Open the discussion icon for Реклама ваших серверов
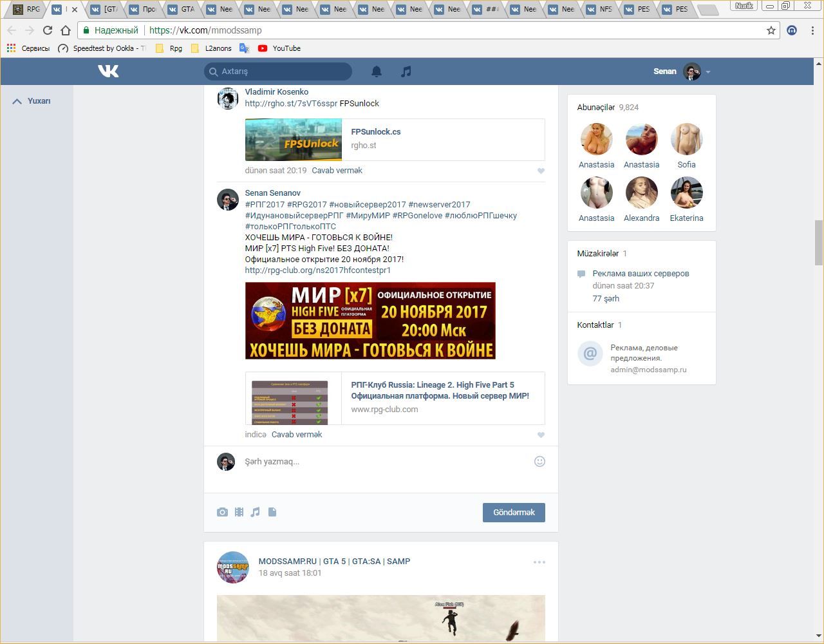The height and width of the screenshot is (644, 824). pyautogui.click(x=581, y=274)
